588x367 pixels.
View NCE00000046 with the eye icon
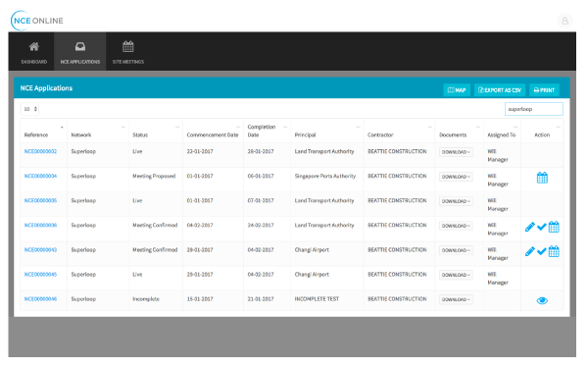click(542, 300)
